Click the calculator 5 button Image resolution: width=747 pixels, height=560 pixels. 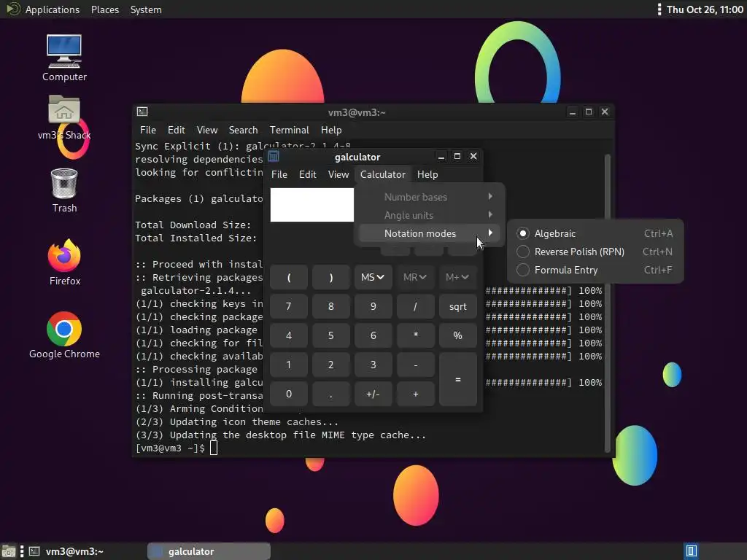[330, 335]
